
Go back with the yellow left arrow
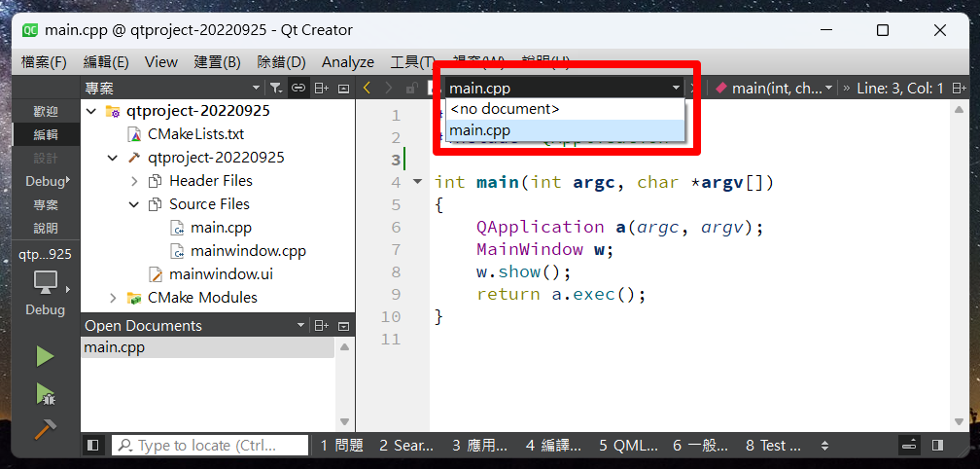[x=367, y=89]
